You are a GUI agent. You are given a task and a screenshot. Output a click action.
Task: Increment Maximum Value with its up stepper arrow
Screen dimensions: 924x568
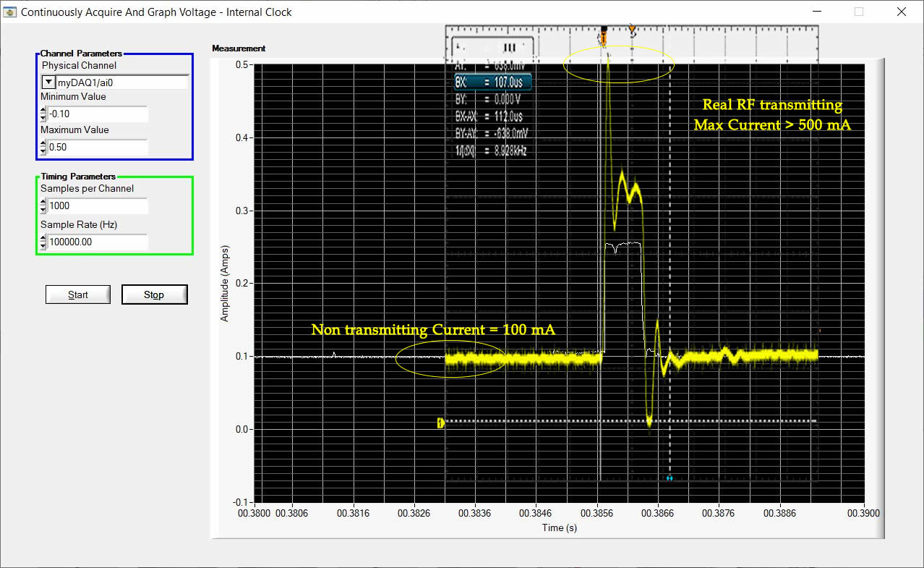click(42, 144)
